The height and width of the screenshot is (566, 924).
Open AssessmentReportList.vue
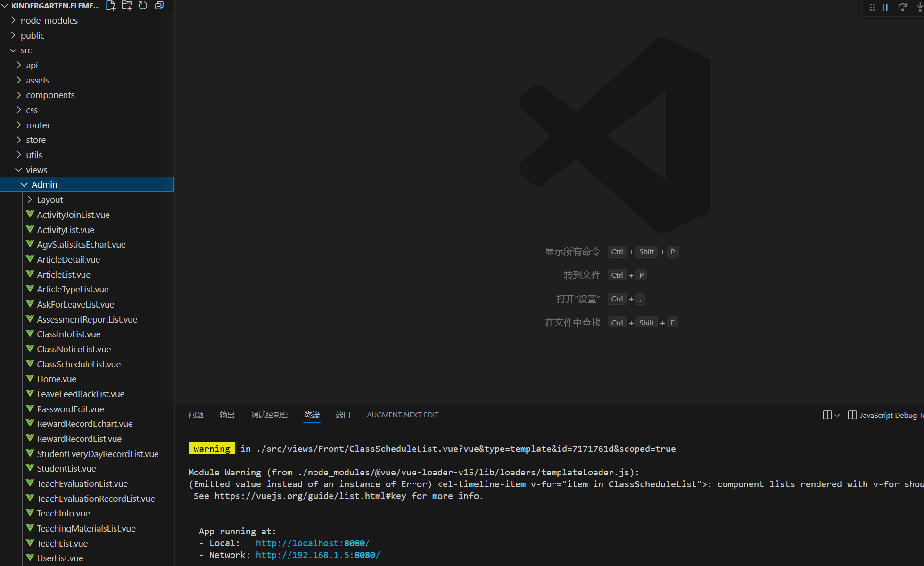87,319
